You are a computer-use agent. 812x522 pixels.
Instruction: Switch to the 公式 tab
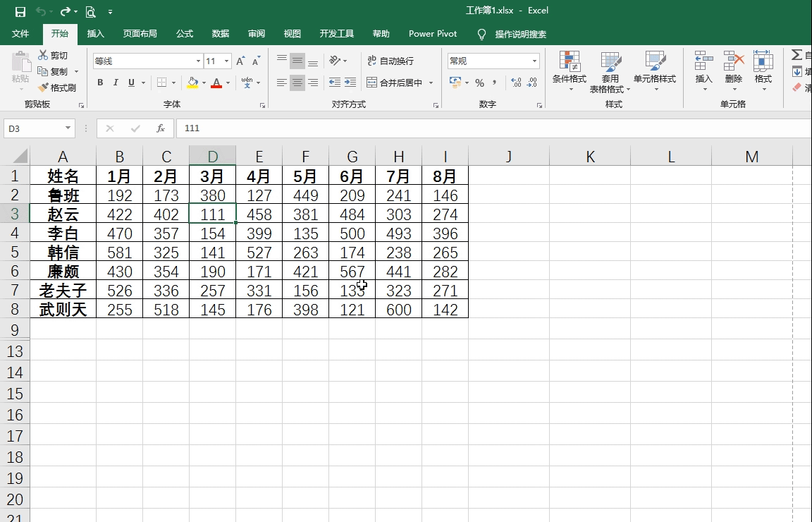(185, 34)
